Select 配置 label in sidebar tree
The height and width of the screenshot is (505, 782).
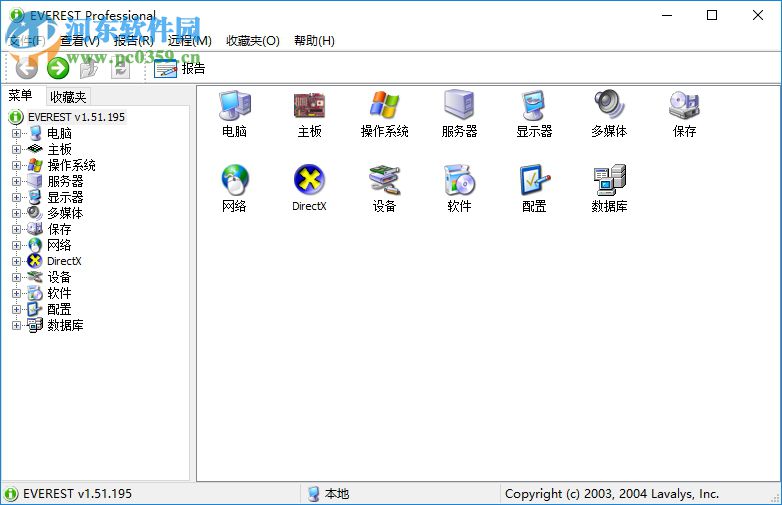pos(59,309)
